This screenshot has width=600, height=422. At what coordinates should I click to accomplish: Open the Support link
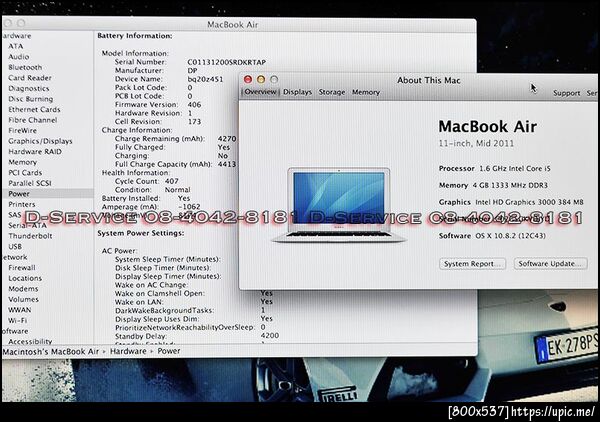tap(566, 93)
